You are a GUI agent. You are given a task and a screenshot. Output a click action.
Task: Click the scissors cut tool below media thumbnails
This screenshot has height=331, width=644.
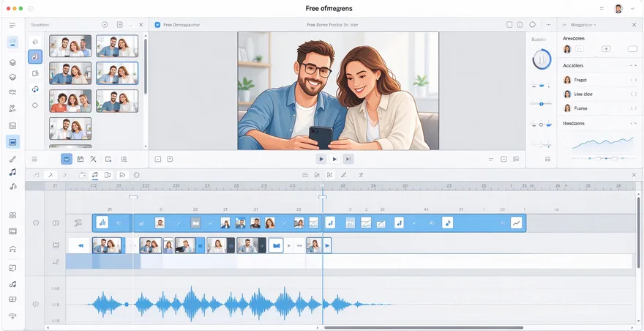pyautogui.click(x=93, y=159)
